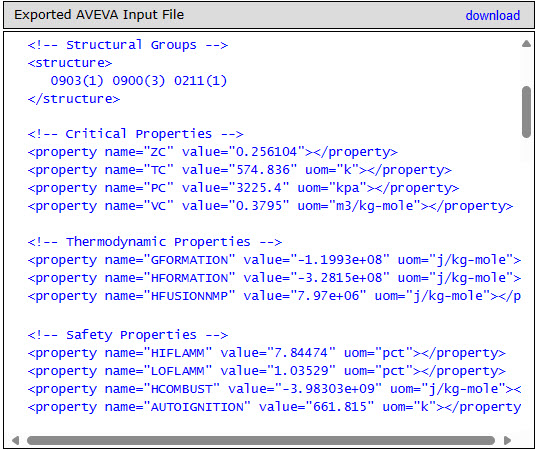Click the TC property value 574.836
Viewport: 535px width, 450px height.
(x=263, y=170)
